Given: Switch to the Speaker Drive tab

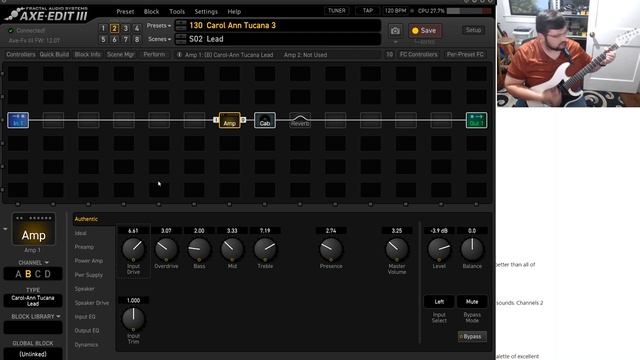Looking at the screenshot, I should [x=92, y=303].
